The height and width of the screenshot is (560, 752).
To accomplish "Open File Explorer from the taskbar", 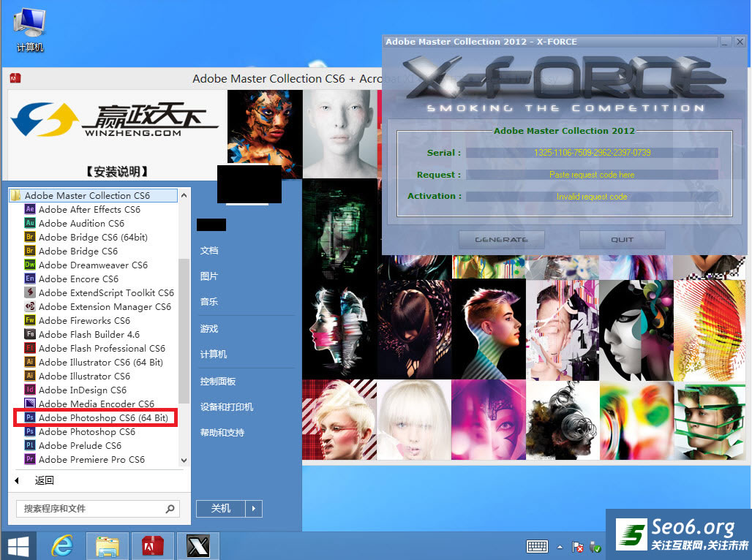I will 108,547.
